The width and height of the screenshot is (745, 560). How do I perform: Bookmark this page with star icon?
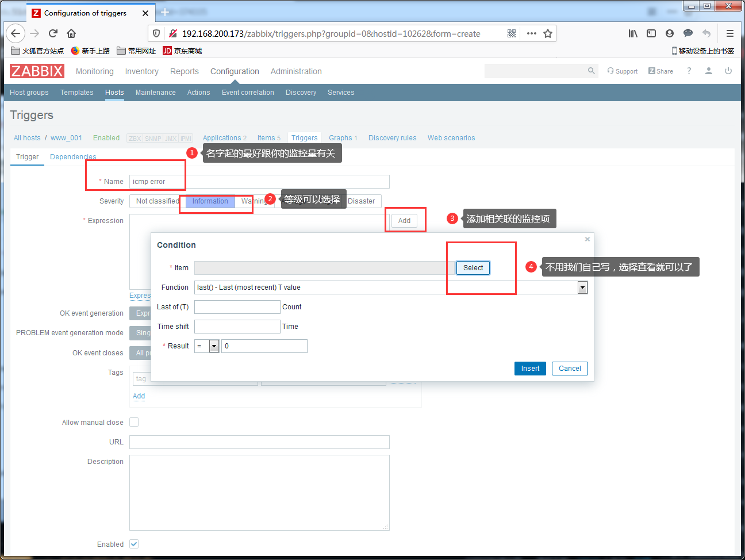548,33
